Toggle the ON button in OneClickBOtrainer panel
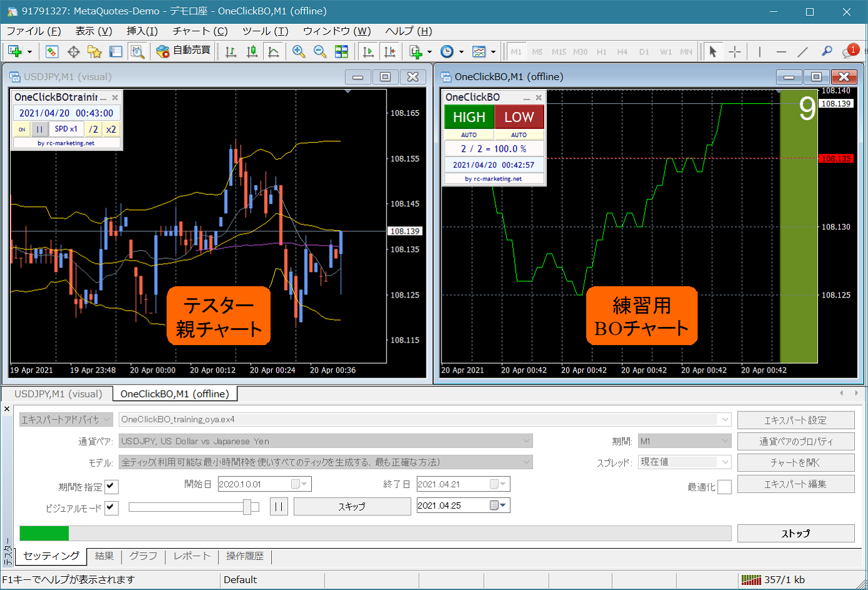 [x=22, y=129]
